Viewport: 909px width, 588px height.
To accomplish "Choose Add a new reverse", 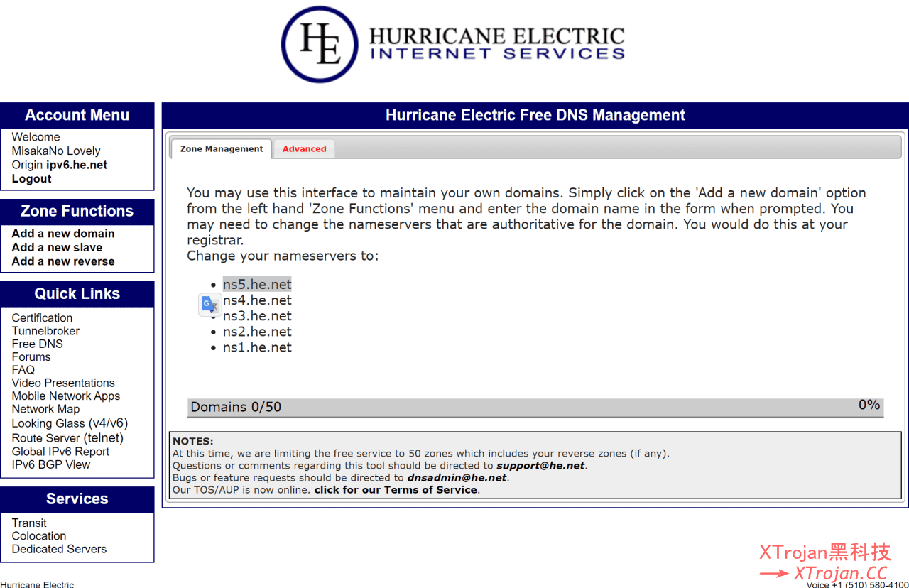I will point(63,261).
